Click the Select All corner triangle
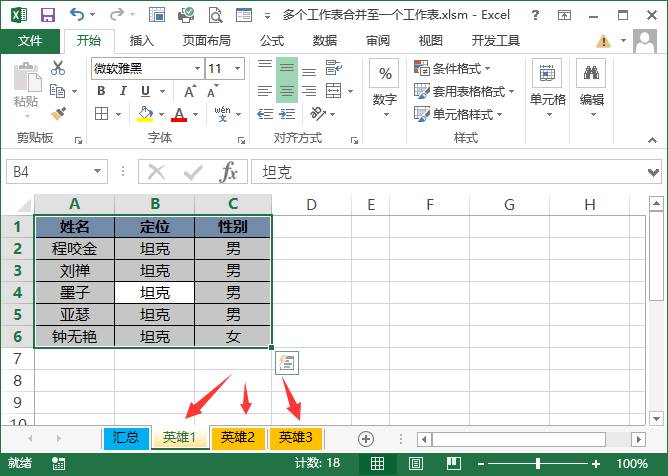The width and height of the screenshot is (668, 476). (23, 204)
